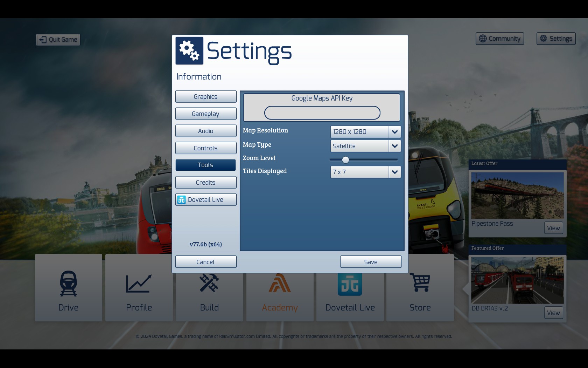Click the 7 x 7 tiles combo box
The width and height of the screenshot is (588, 368).
(x=366, y=172)
